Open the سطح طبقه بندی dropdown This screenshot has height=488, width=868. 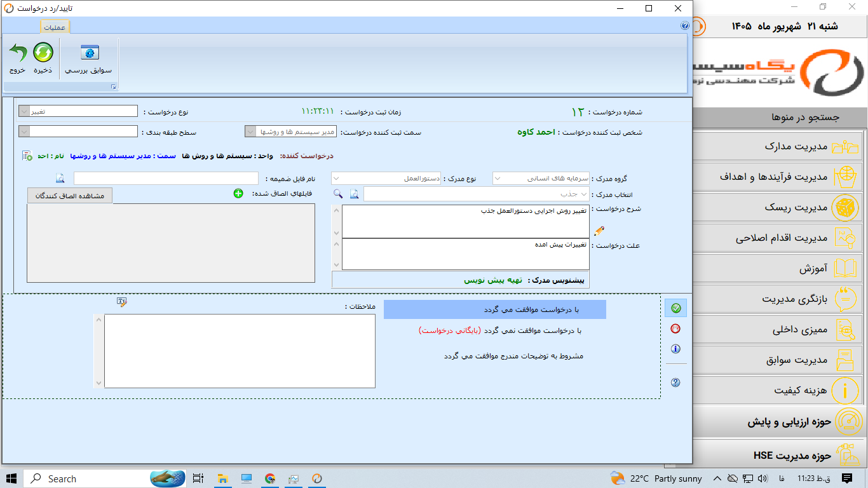(x=24, y=132)
